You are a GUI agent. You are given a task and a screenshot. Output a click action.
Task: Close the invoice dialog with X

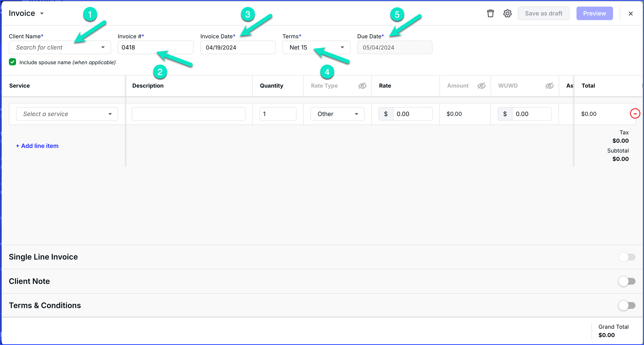[630, 14]
